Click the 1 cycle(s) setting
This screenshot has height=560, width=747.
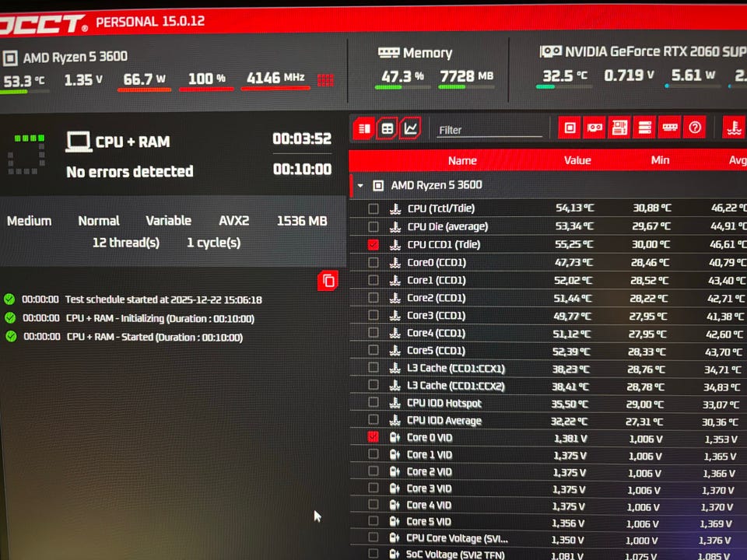click(x=213, y=243)
